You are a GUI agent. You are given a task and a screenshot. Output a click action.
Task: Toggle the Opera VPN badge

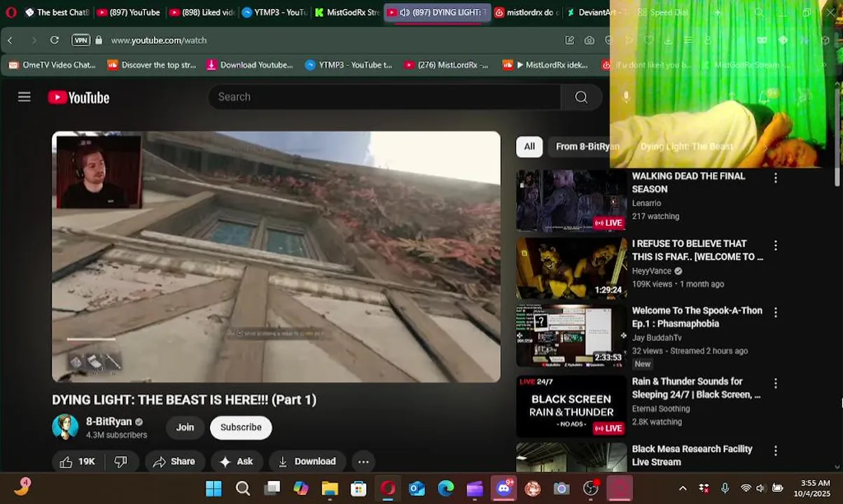(81, 41)
